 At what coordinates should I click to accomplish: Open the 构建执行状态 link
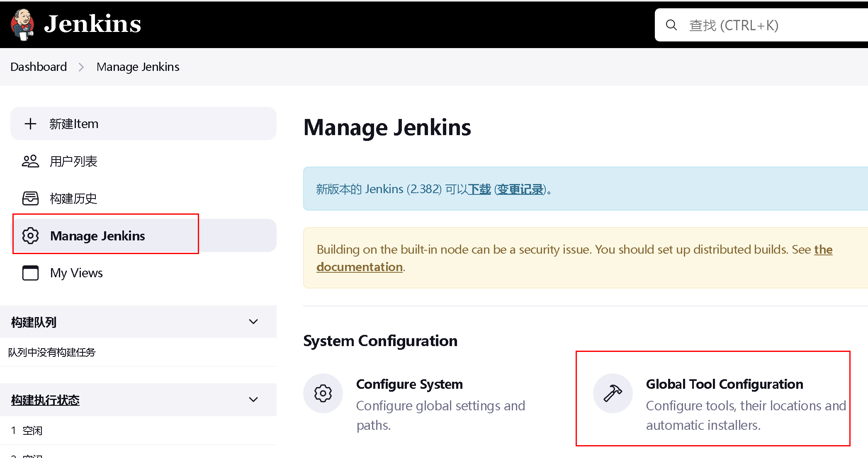click(x=45, y=400)
